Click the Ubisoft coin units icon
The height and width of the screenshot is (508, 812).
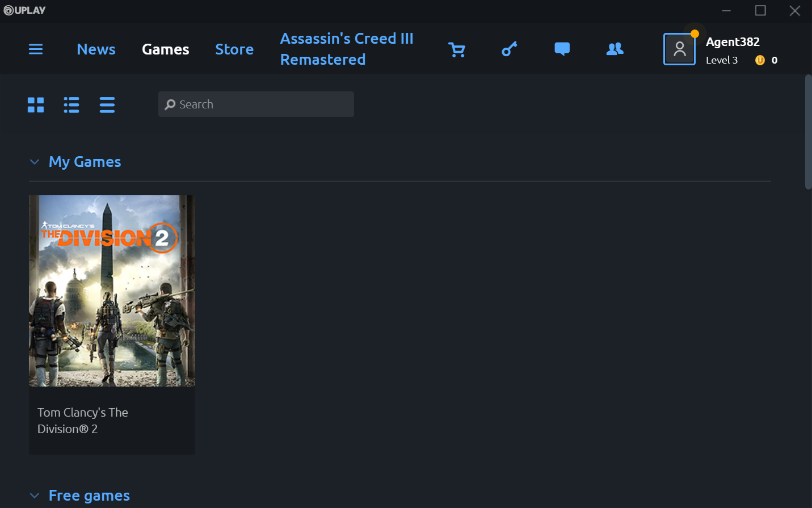click(760, 60)
